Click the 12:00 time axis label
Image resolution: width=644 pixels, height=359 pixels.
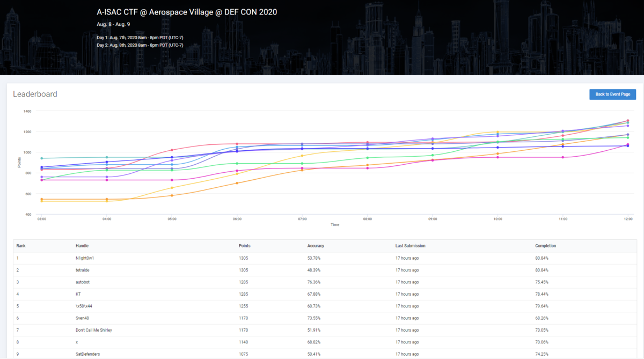coord(628,219)
